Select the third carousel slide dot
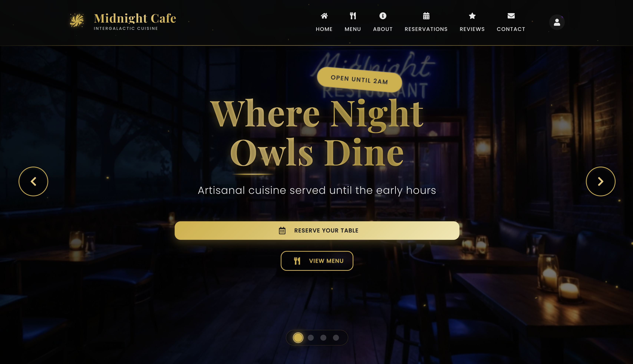Image resolution: width=633 pixels, height=364 pixels. tap(323, 338)
